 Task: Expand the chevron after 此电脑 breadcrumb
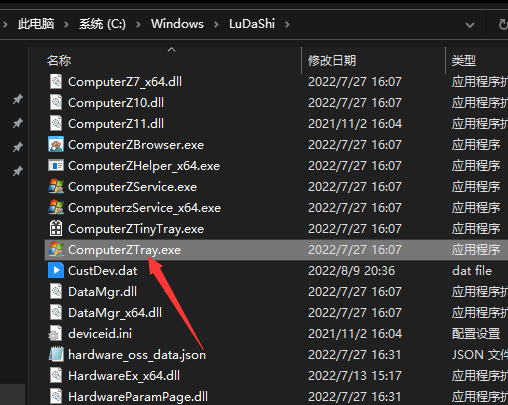66,24
